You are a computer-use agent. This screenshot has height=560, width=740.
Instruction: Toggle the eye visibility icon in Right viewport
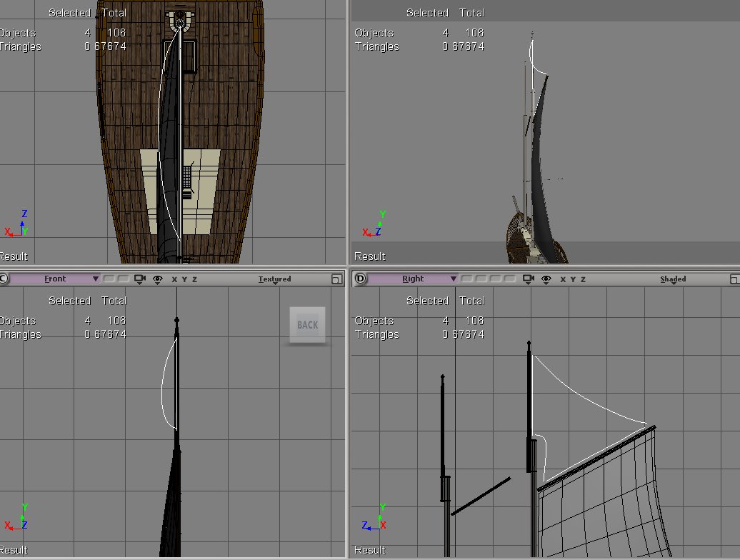click(546, 279)
